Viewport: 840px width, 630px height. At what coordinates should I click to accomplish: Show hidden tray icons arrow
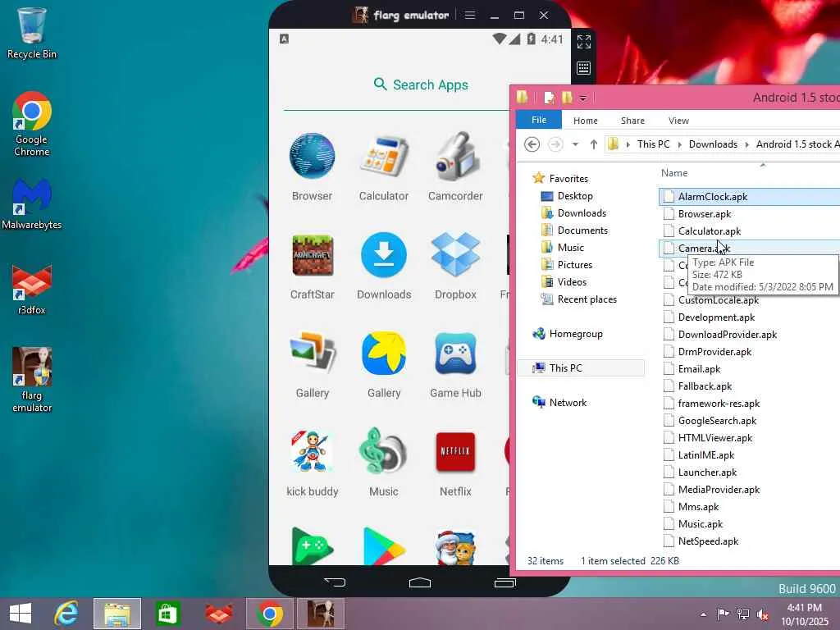point(703,614)
